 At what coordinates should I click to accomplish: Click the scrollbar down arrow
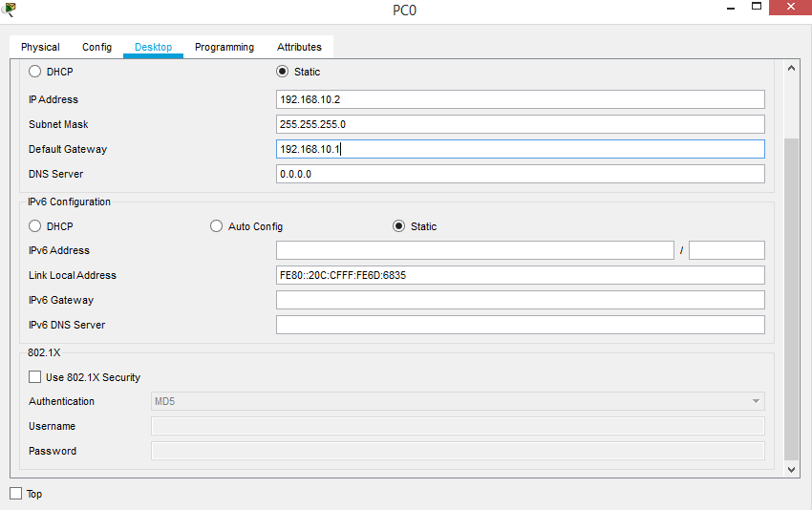[x=791, y=470]
